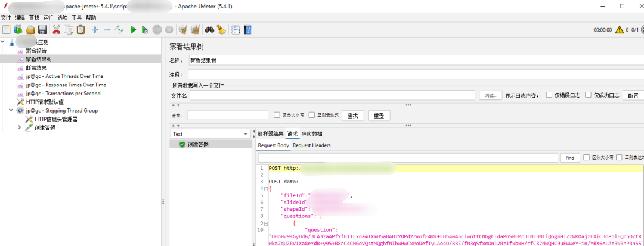Stop the running test via the stop sign icon

tap(157, 30)
